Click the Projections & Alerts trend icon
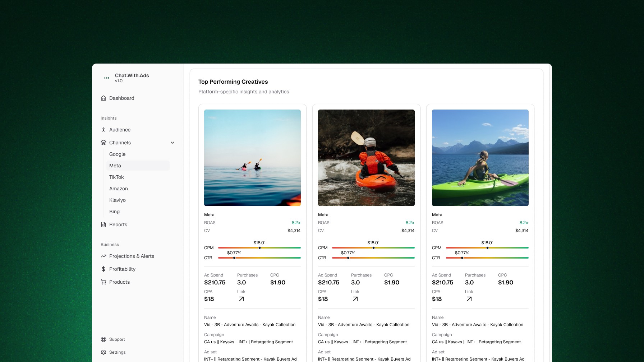Screen dimensions: 644x362 [103, 256]
